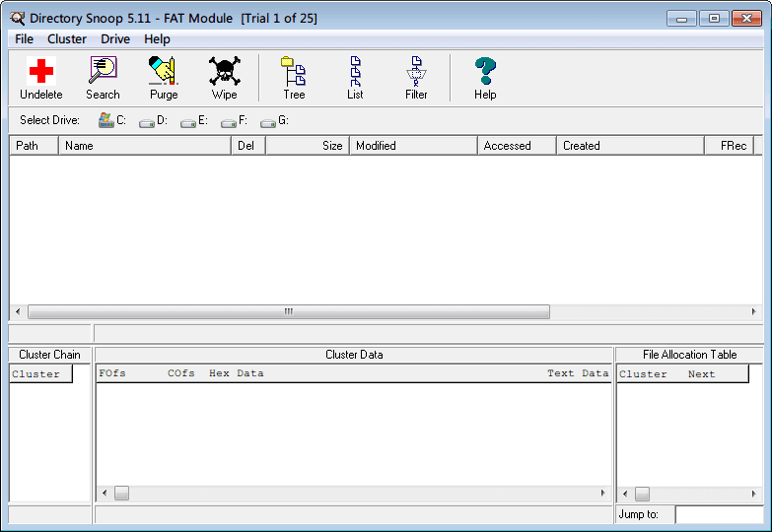This screenshot has width=772, height=532.
Task: Sort by the Modified column header
Action: (x=412, y=146)
